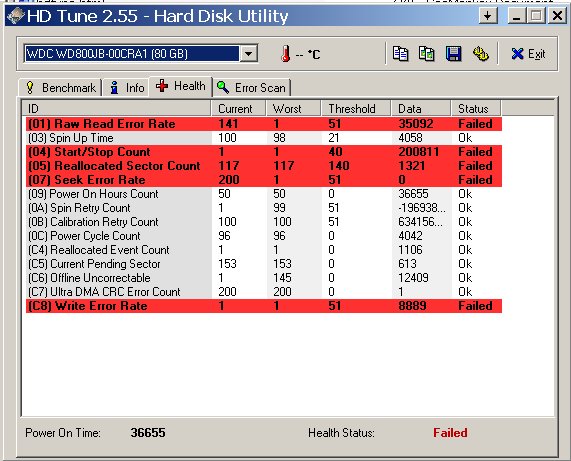Click the red Failed Health Status text

450,433
